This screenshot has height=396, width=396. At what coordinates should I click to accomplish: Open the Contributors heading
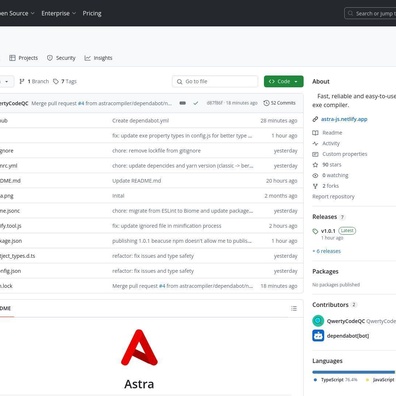(x=330, y=305)
